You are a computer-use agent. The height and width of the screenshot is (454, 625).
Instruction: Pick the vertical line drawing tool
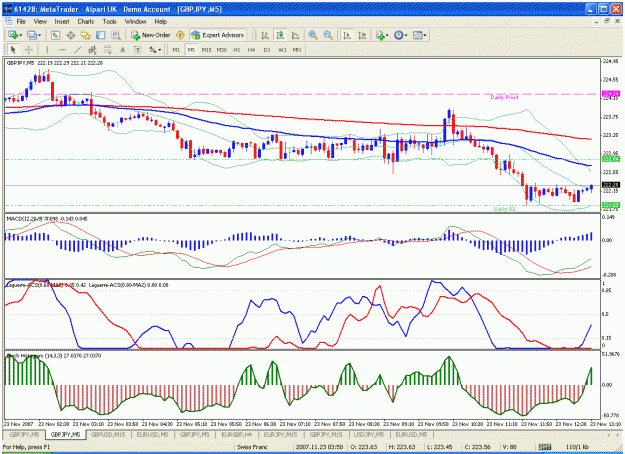(x=47, y=50)
